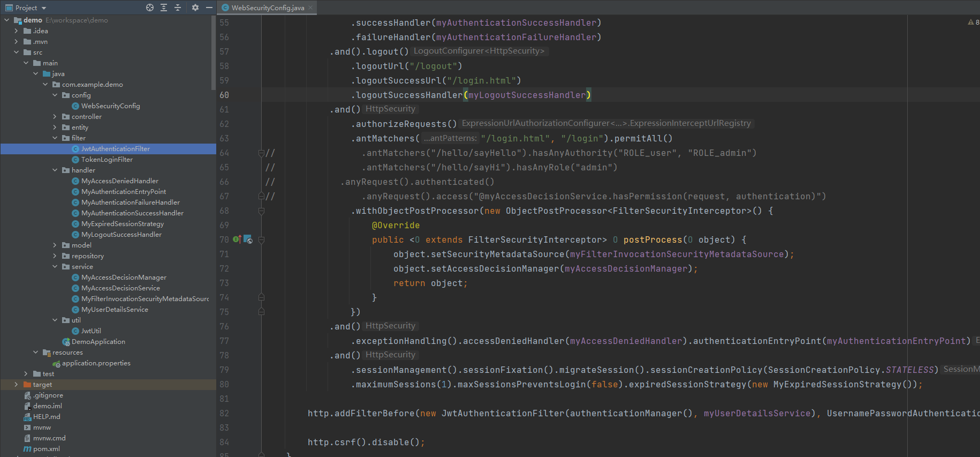The height and width of the screenshot is (457, 980).
Task: Hide the Project panel with minus icon
Action: click(209, 8)
